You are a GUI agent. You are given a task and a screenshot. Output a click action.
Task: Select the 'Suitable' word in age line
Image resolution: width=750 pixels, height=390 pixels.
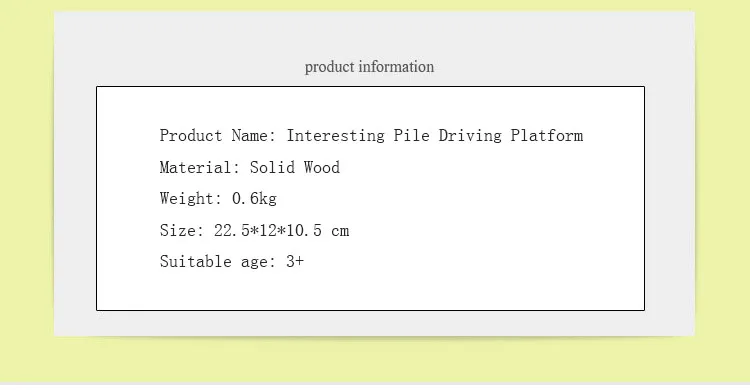click(x=196, y=262)
